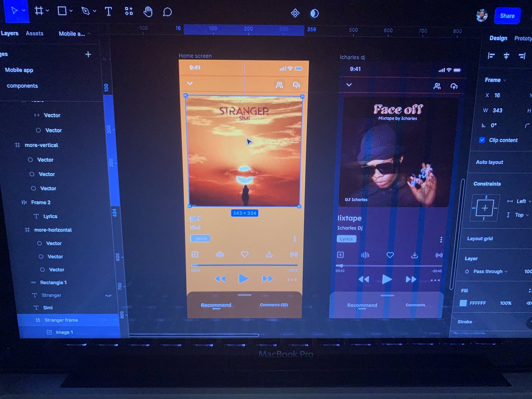Open the Prototype tab
This screenshot has width=532, height=399.
click(x=523, y=39)
